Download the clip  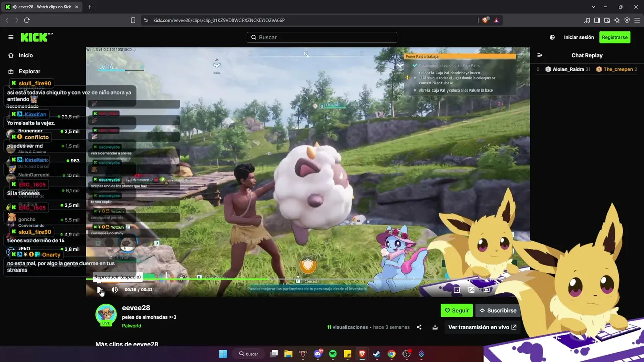pos(435,327)
